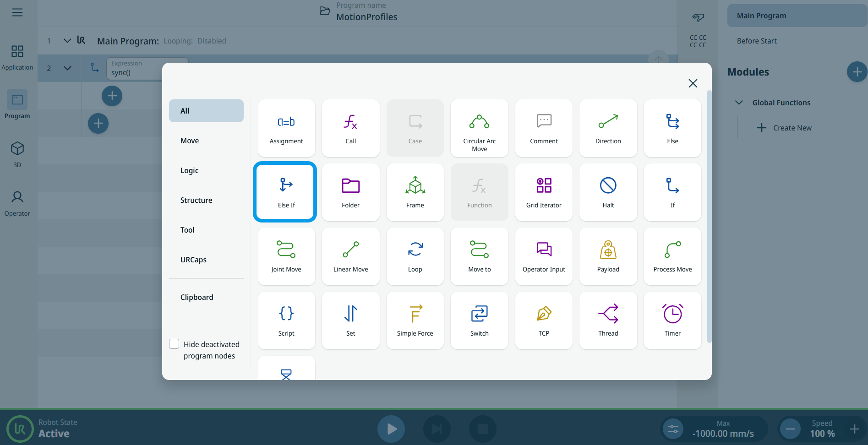This screenshot has width=868, height=445.
Task: Close the node selection dialog
Action: pyautogui.click(x=693, y=83)
